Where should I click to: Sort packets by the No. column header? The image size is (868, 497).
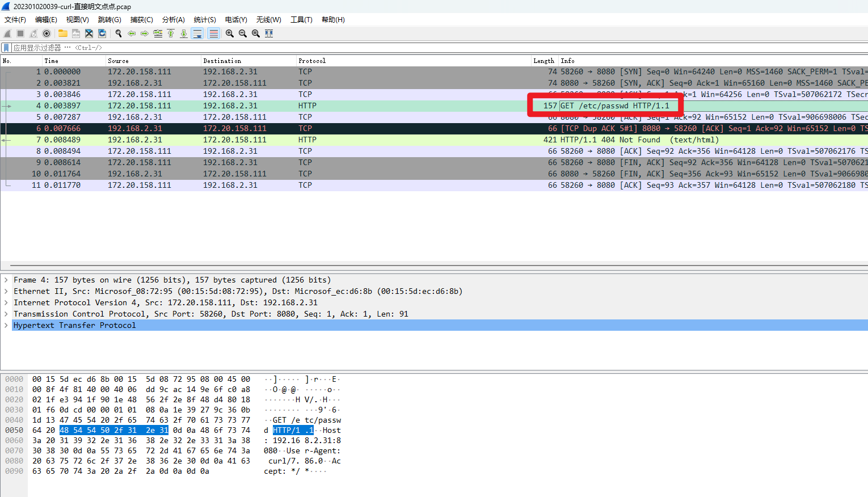22,61
